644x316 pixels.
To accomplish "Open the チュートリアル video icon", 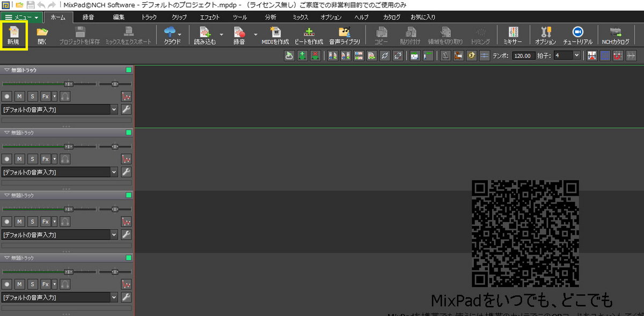I will pos(577,36).
